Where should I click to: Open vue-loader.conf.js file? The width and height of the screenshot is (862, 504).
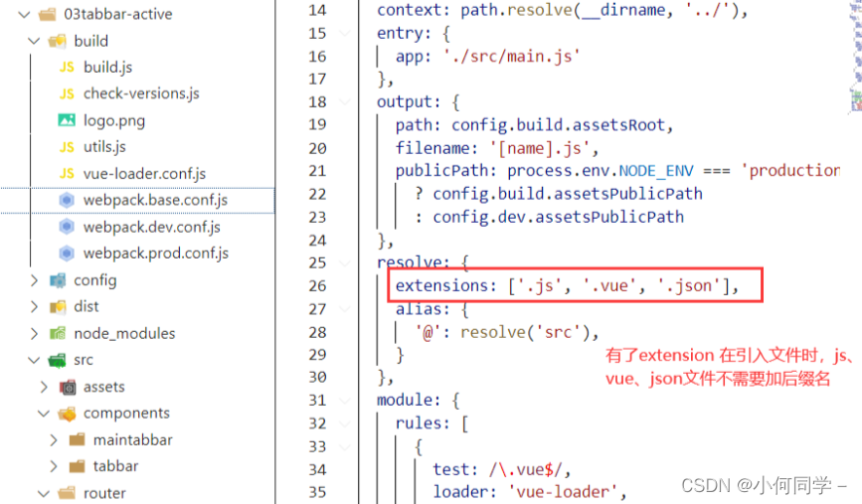[x=144, y=174]
